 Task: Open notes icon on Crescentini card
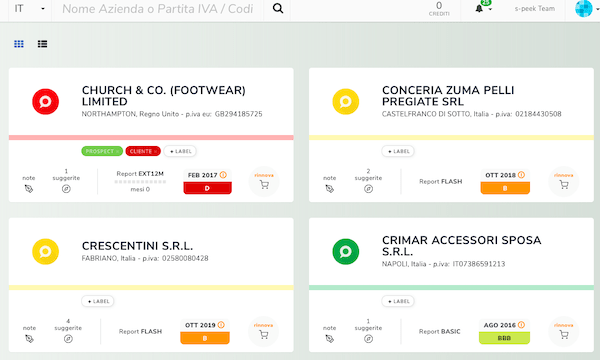coord(29,339)
